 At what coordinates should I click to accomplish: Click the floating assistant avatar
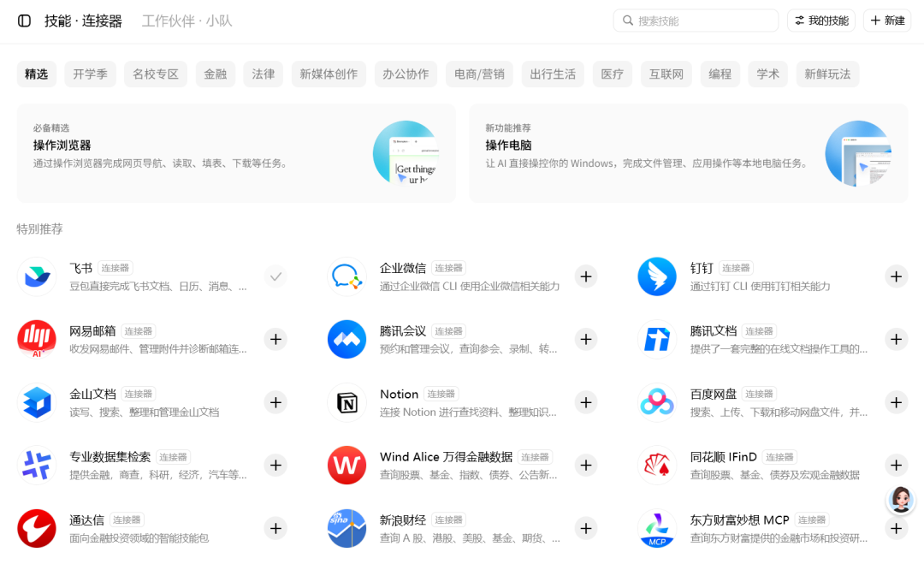(900, 500)
